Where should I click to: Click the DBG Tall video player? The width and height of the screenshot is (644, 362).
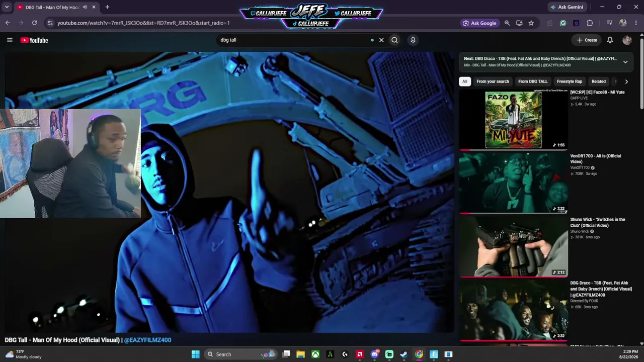pyautogui.click(x=229, y=192)
